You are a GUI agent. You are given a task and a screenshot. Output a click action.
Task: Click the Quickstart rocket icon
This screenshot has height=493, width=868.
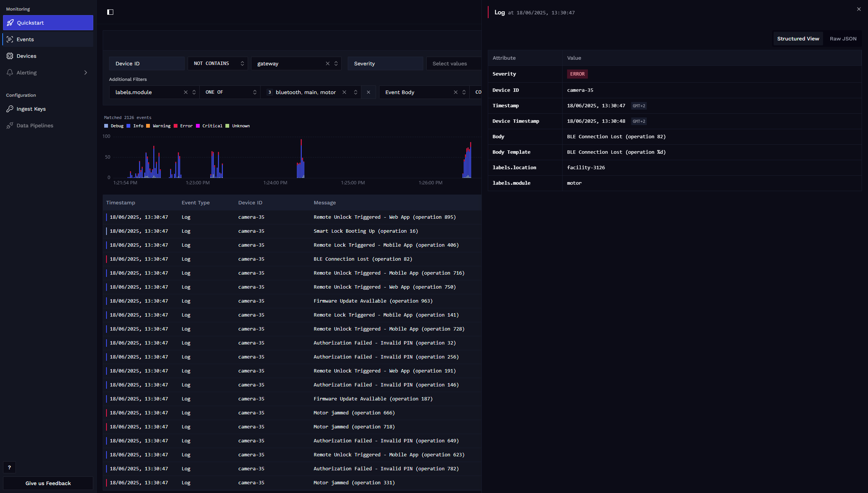[10, 23]
